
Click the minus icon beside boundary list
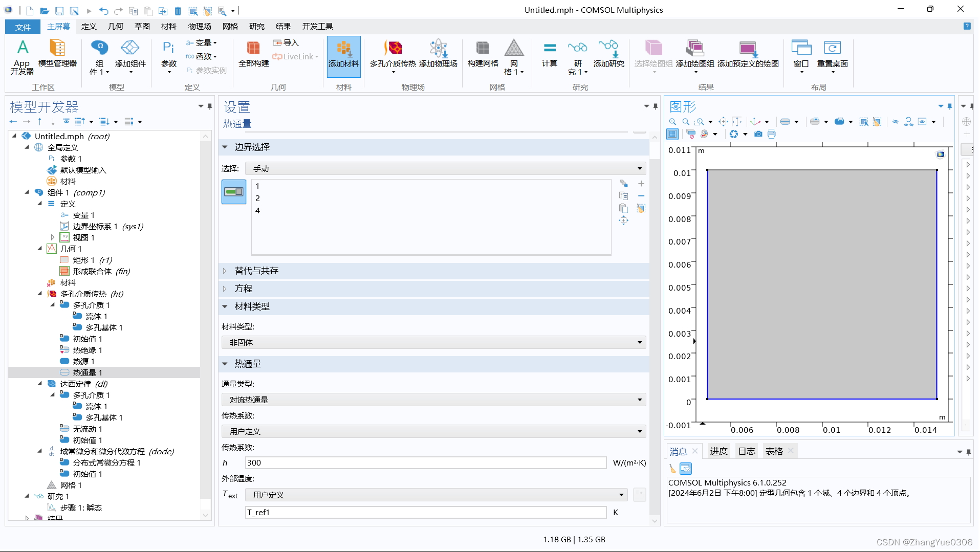[641, 196]
